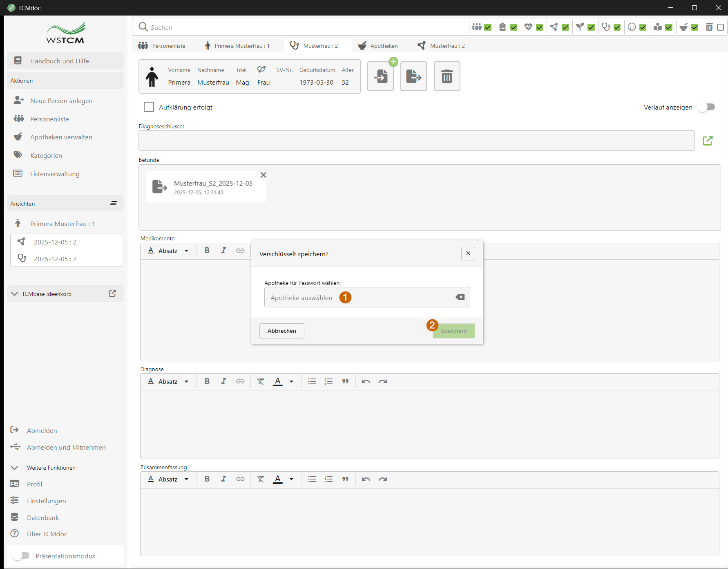This screenshot has height=569, width=728.
Task: Switch to the Personenliste tab
Action: click(162, 46)
